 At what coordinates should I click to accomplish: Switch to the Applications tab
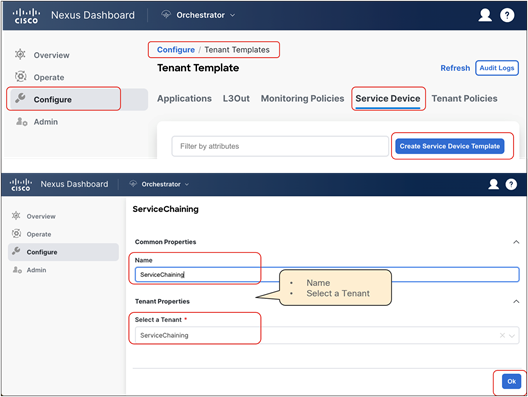[184, 98]
